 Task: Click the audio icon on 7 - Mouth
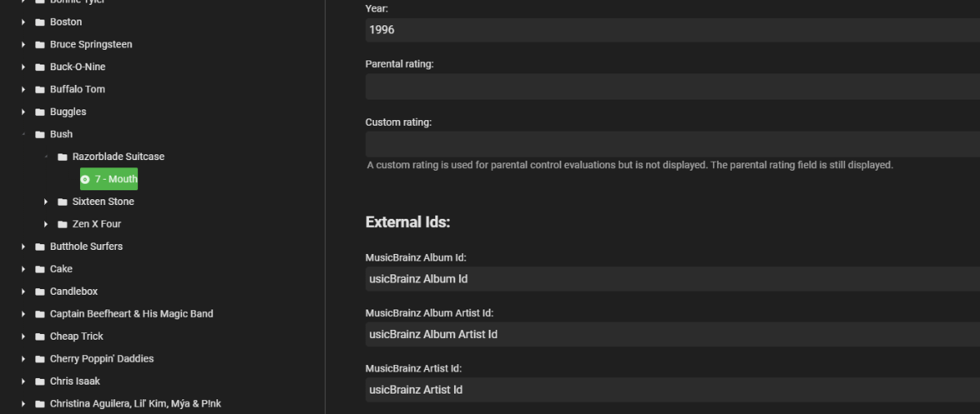coord(85,179)
